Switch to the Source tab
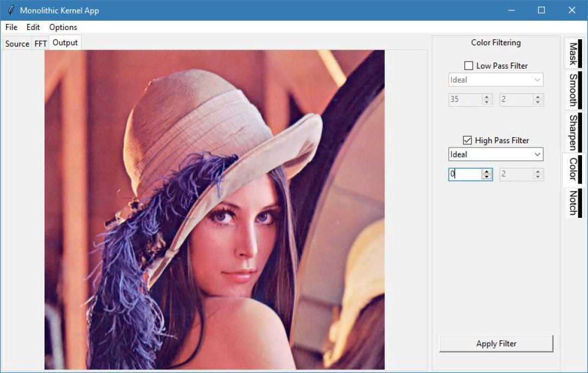Screen dimensions: 588x373 (17, 44)
